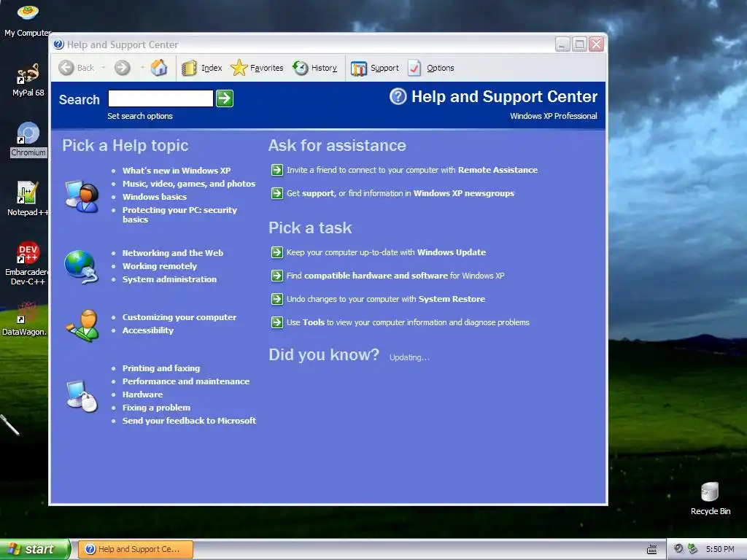Click into the Search text box
The width and height of the screenshot is (747, 560).
click(x=160, y=98)
